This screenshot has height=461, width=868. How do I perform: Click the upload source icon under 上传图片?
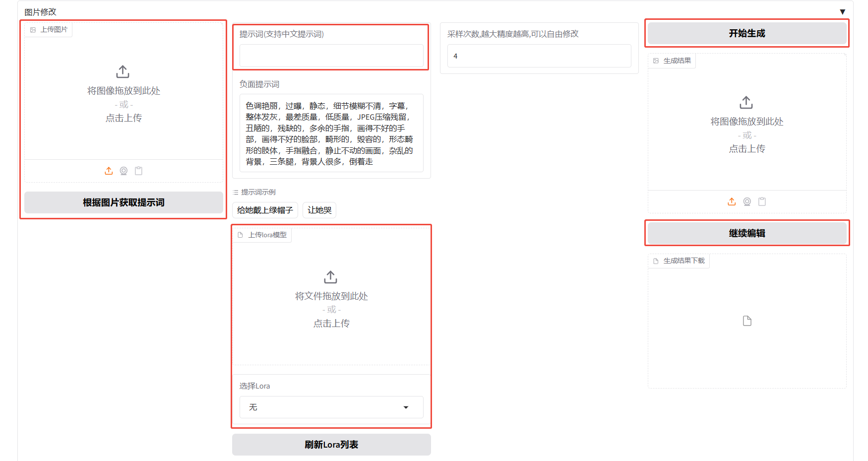coord(109,171)
